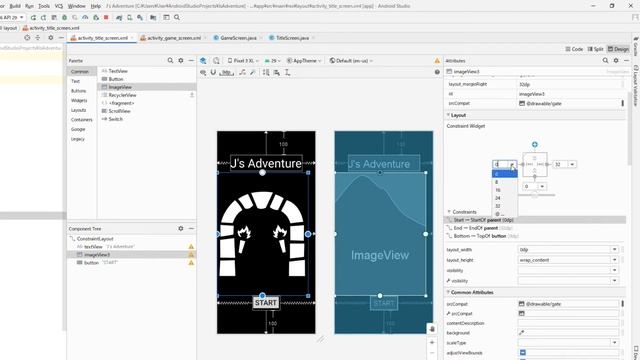Viewport: 640px width, 360px height.
Task: Open the Window menu
Action: tap(76, 6)
